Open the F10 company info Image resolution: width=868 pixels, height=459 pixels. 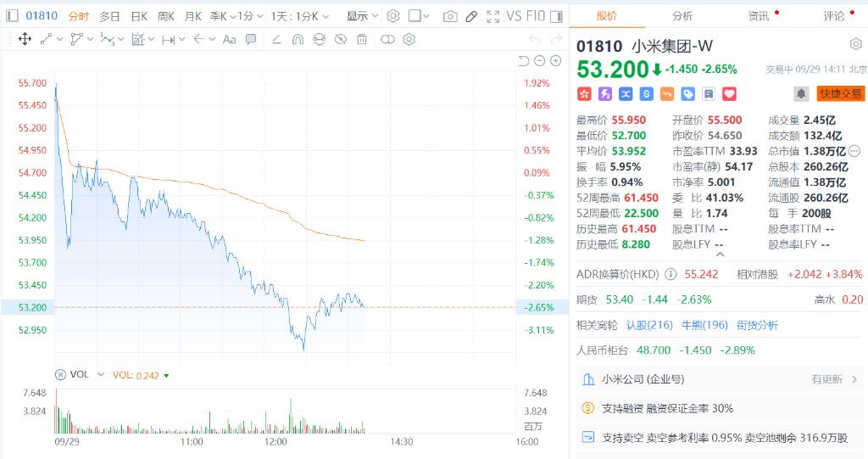[x=536, y=16]
